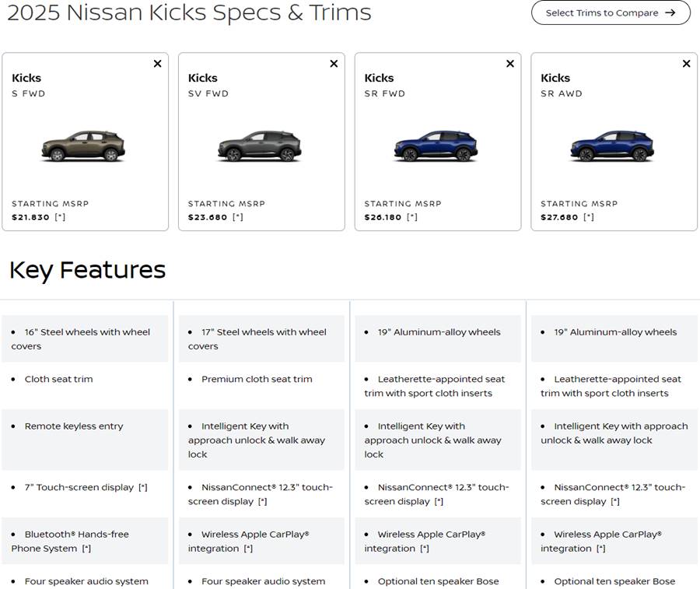
Task: Select the SV FWD trim label
Action: 208,94
